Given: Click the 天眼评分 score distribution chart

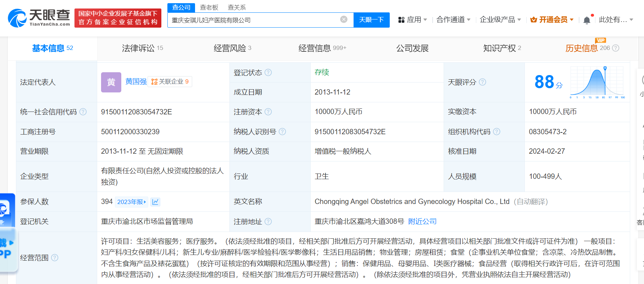Looking at the screenshot, I should (x=597, y=82).
